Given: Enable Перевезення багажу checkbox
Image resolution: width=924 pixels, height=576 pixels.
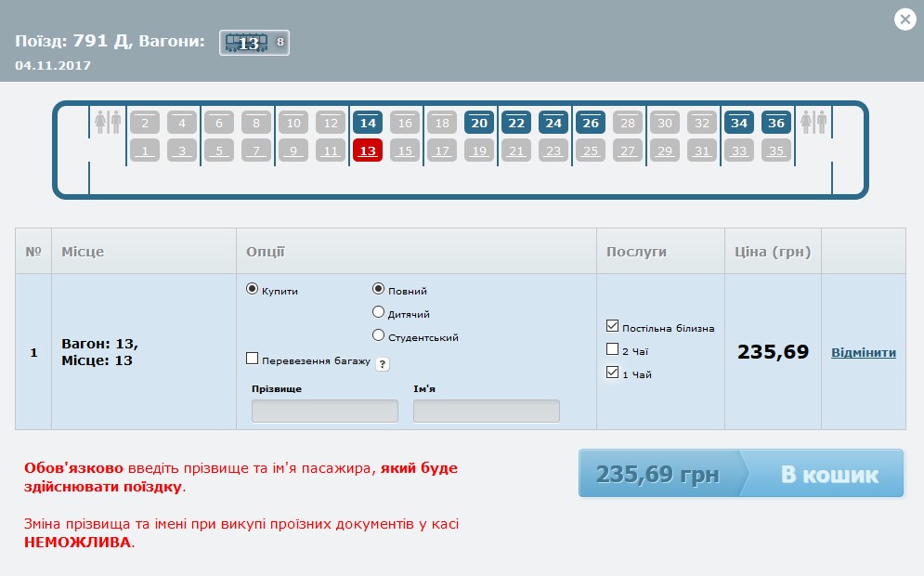Looking at the screenshot, I should tap(252, 359).
